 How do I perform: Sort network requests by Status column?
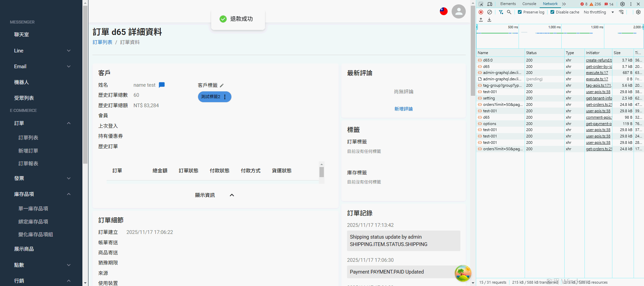(544, 53)
